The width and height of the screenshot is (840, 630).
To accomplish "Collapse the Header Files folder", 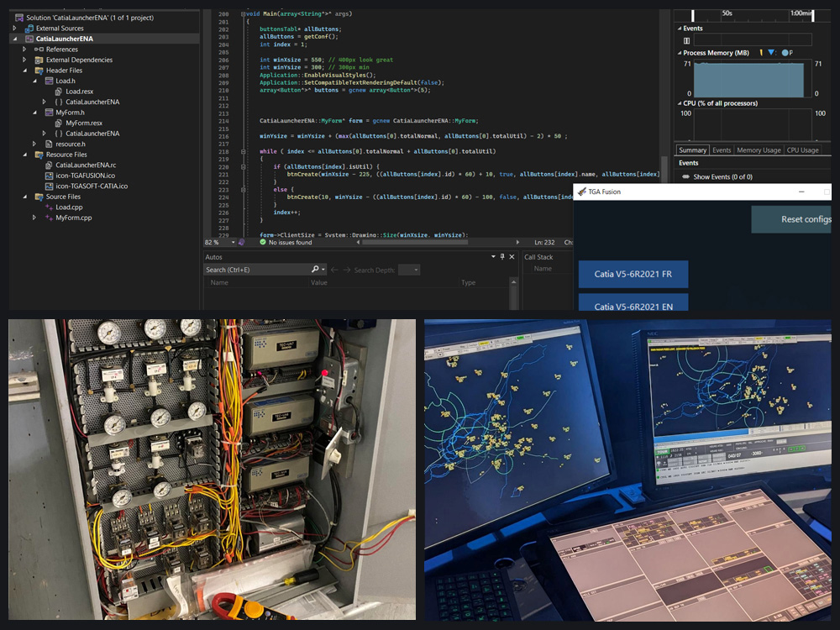I will tap(24, 71).
